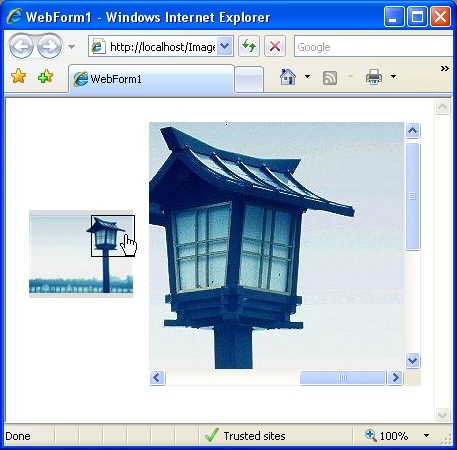
Task: Click the lantern thumbnail image
Action: click(x=81, y=254)
